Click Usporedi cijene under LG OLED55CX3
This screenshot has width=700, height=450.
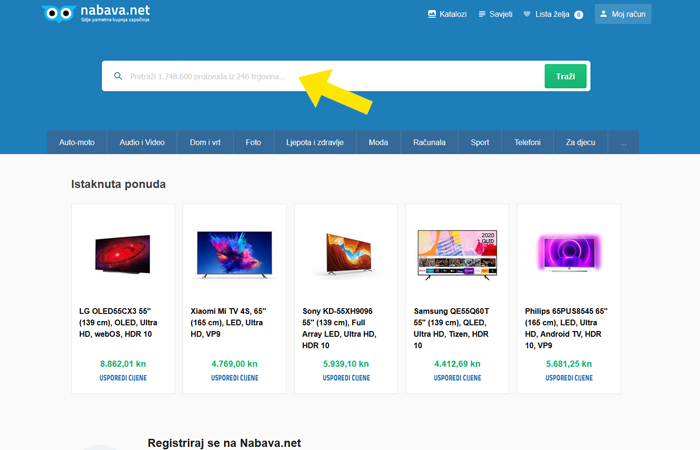coord(123,378)
